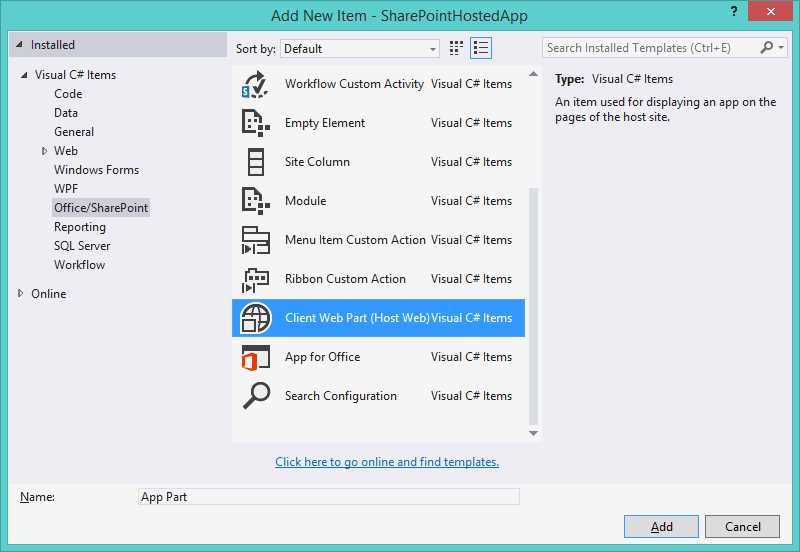Select the Windows Forms category

pos(96,170)
